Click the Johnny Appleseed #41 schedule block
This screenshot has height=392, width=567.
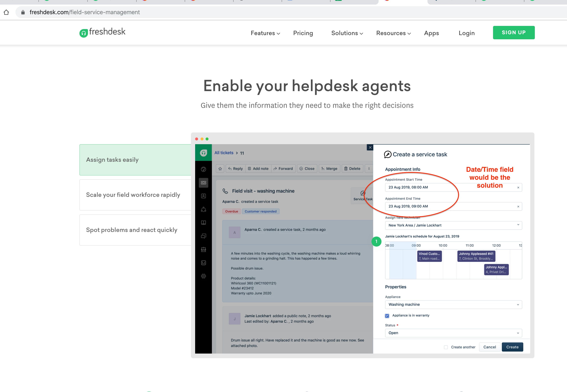(476, 256)
